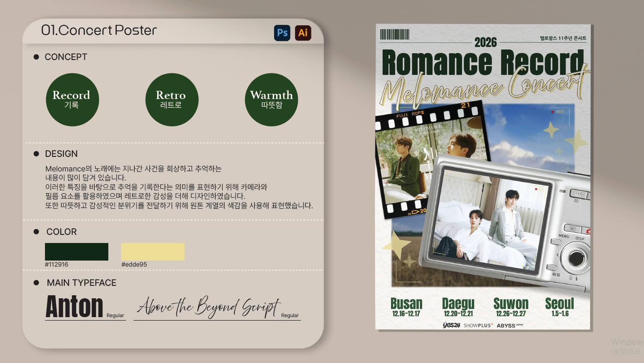Click the yes24 logo on the poster
Screen dimensions: 644x363
(451, 325)
